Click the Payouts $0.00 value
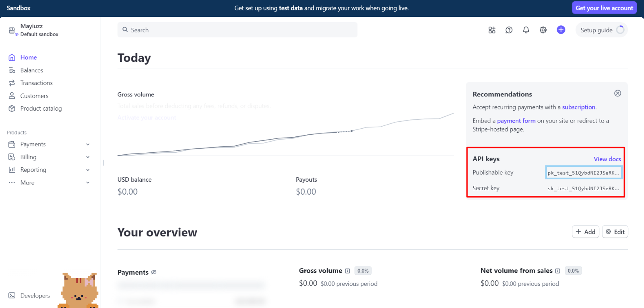 pyautogui.click(x=306, y=192)
